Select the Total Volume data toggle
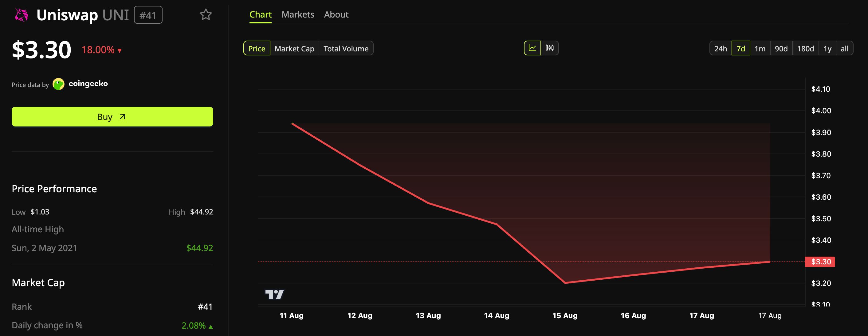 346,48
